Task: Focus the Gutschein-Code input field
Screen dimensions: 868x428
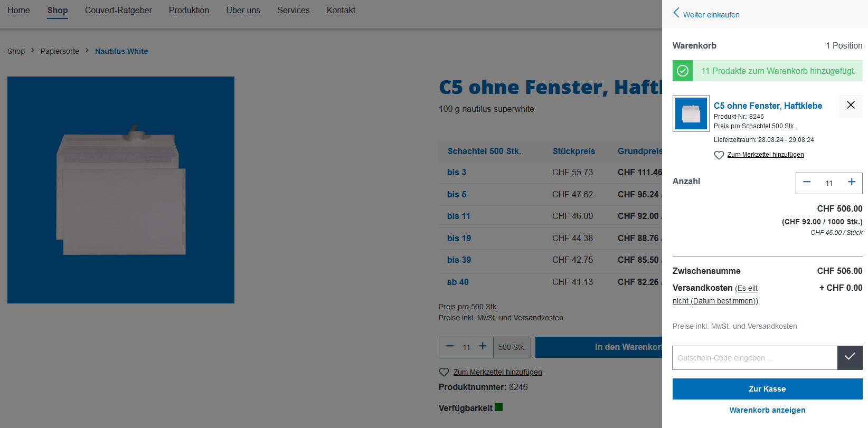Action: pyautogui.click(x=754, y=358)
